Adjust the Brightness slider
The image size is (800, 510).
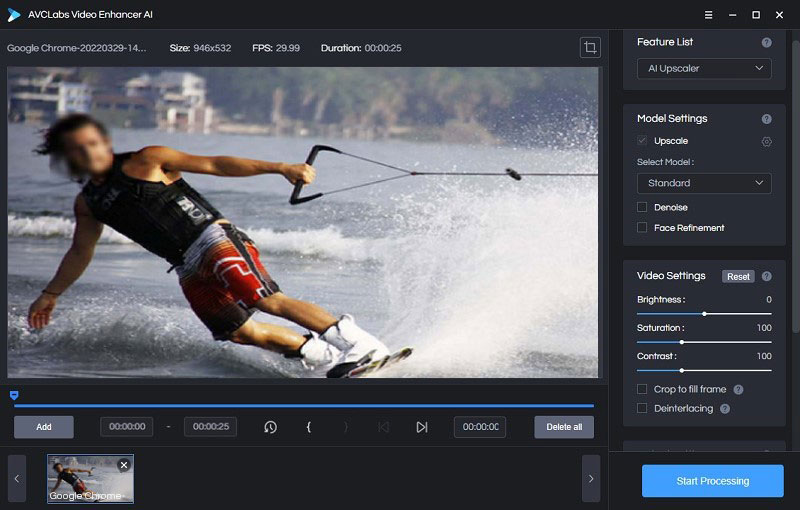pyautogui.click(x=704, y=314)
